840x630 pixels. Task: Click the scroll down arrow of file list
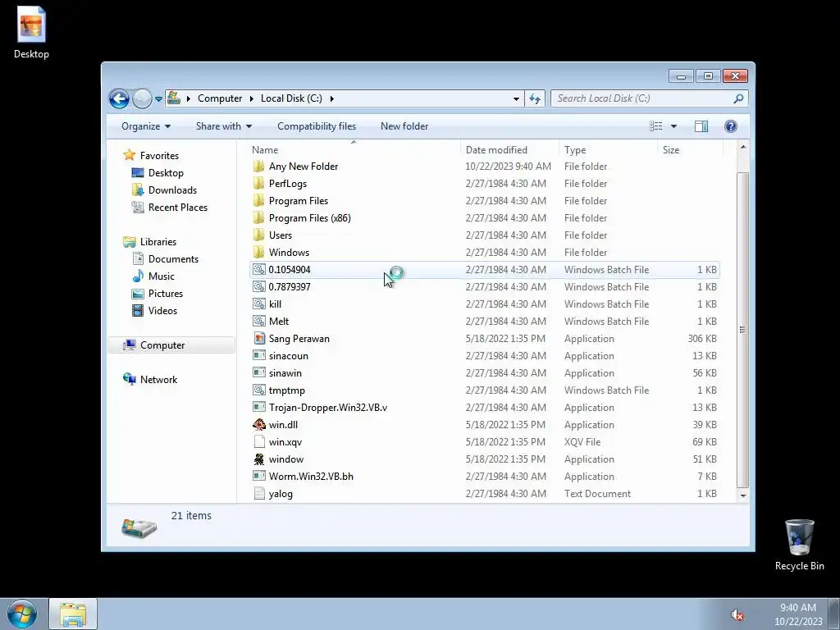pos(742,495)
